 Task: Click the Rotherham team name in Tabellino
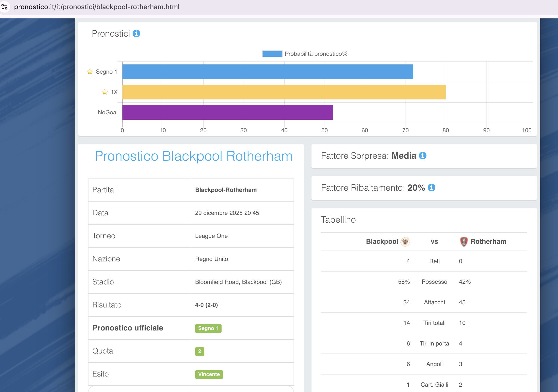point(488,241)
